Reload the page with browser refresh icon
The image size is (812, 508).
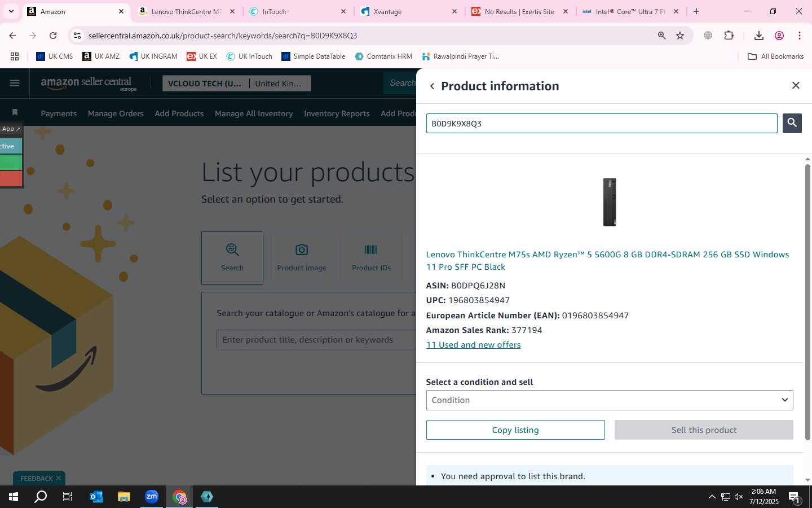(53, 36)
